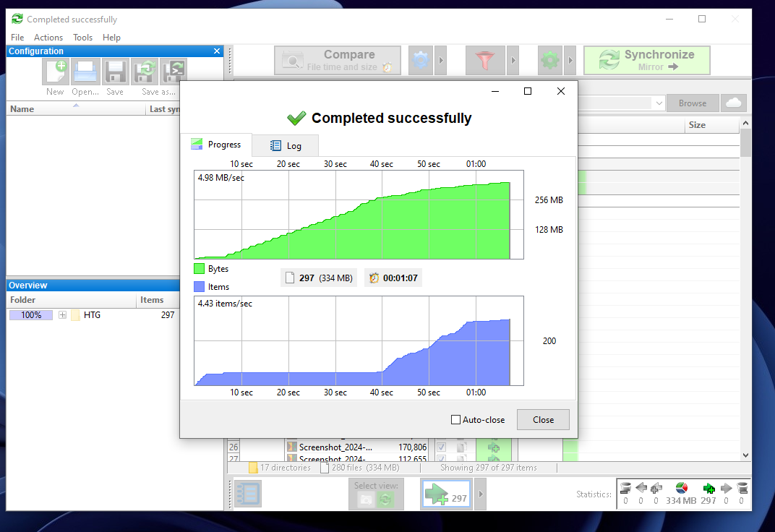Select the action view sync icon
This screenshot has width=775, height=532.
pos(385,500)
